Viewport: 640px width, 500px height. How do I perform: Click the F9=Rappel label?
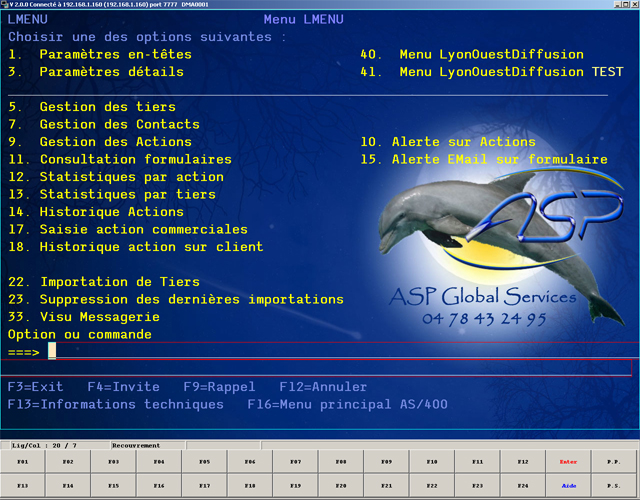pos(220,387)
